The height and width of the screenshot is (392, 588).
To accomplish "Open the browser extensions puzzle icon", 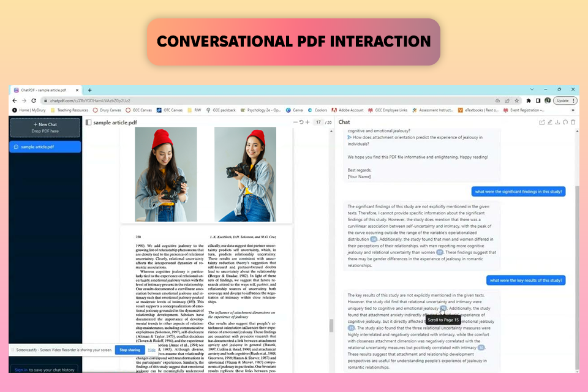I will click(529, 100).
